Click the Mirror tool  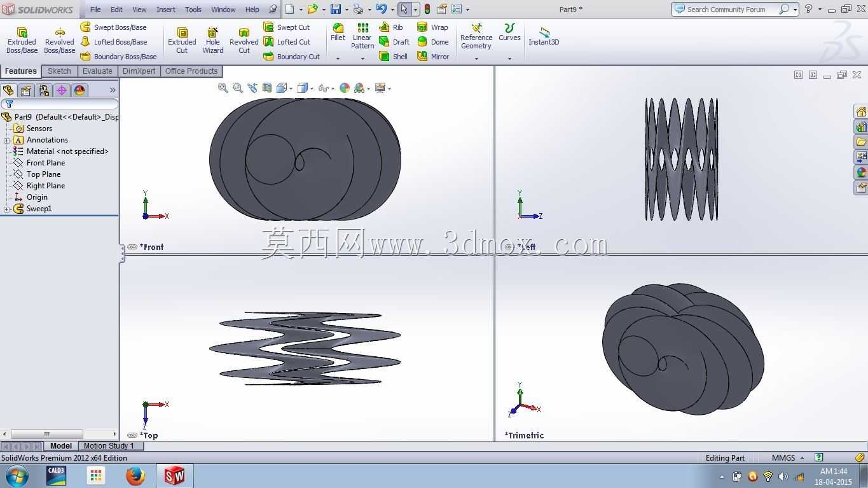click(x=433, y=57)
